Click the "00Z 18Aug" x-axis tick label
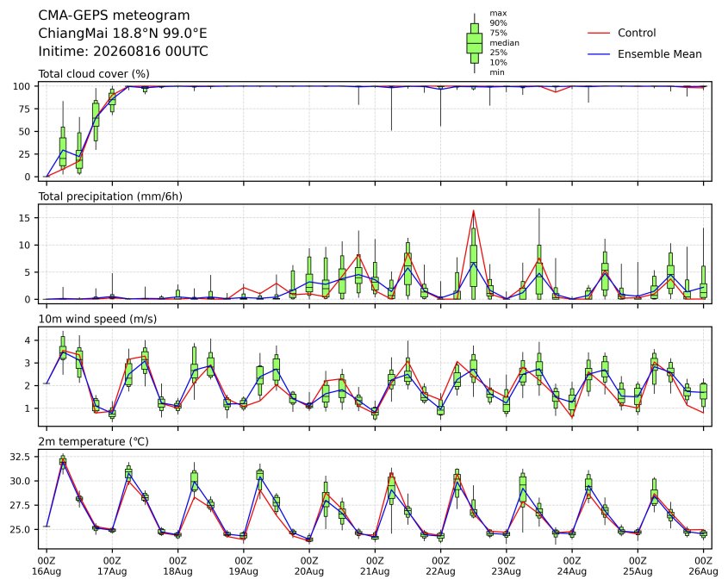728x586 pixels. pyautogui.click(x=177, y=566)
